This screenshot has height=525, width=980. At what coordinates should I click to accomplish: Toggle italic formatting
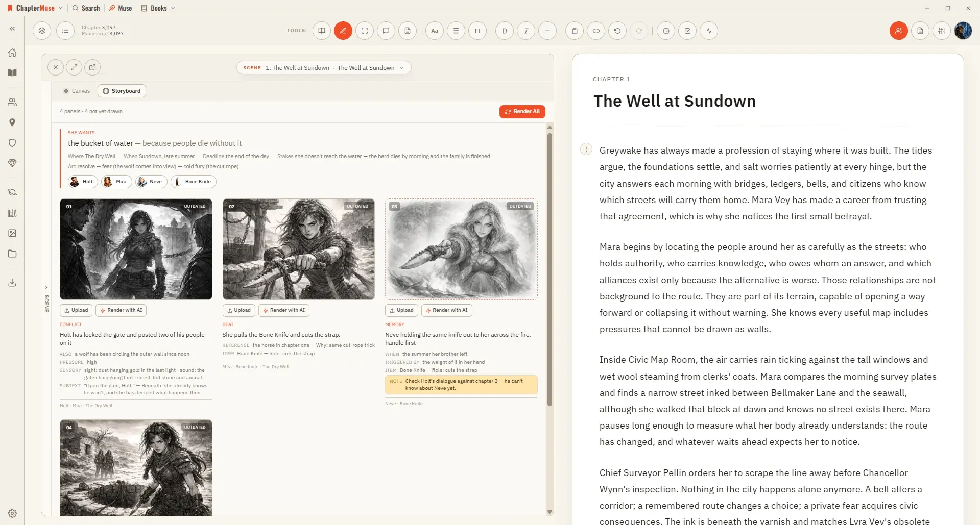[x=526, y=31]
